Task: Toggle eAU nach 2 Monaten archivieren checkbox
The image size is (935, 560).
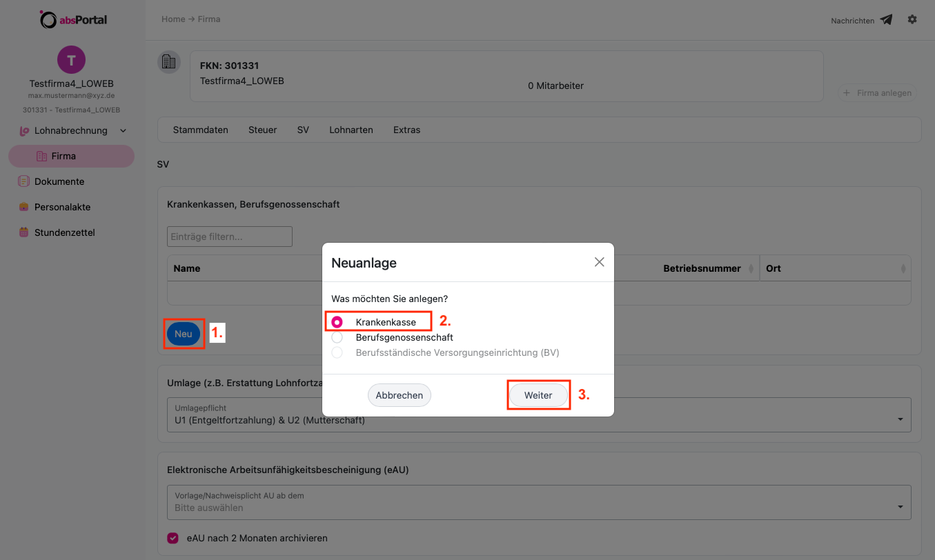Action: pyautogui.click(x=173, y=538)
